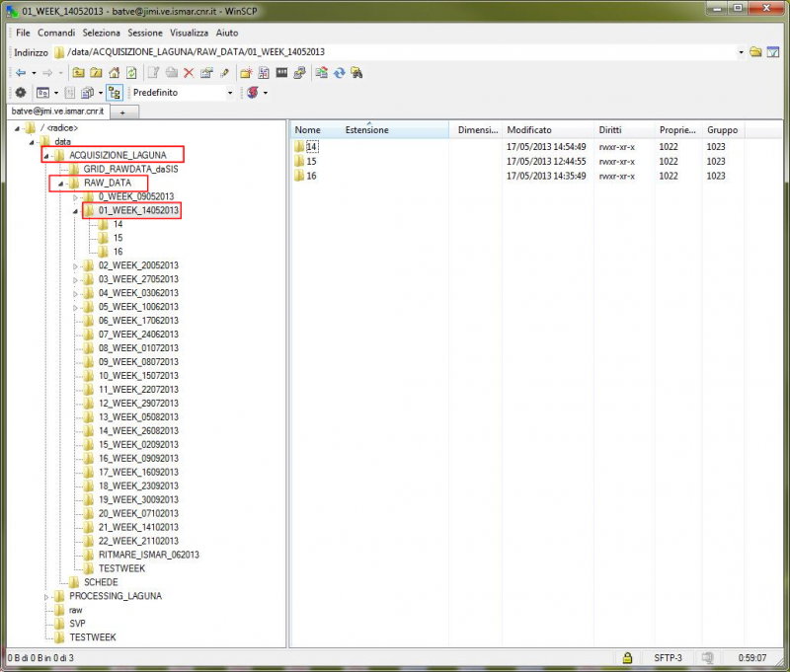790x672 pixels.
Task: Open the Visualizza menu
Action: coord(189,33)
